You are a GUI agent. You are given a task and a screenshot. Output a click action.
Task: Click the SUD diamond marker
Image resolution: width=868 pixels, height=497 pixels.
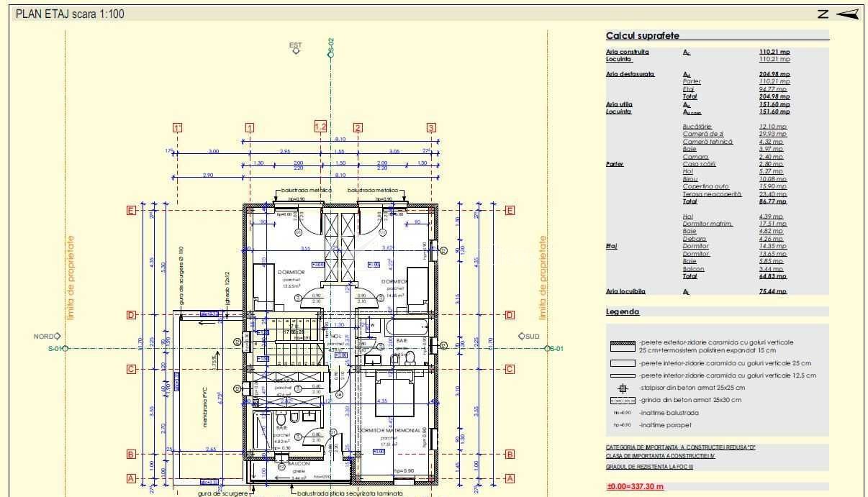tap(522, 336)
